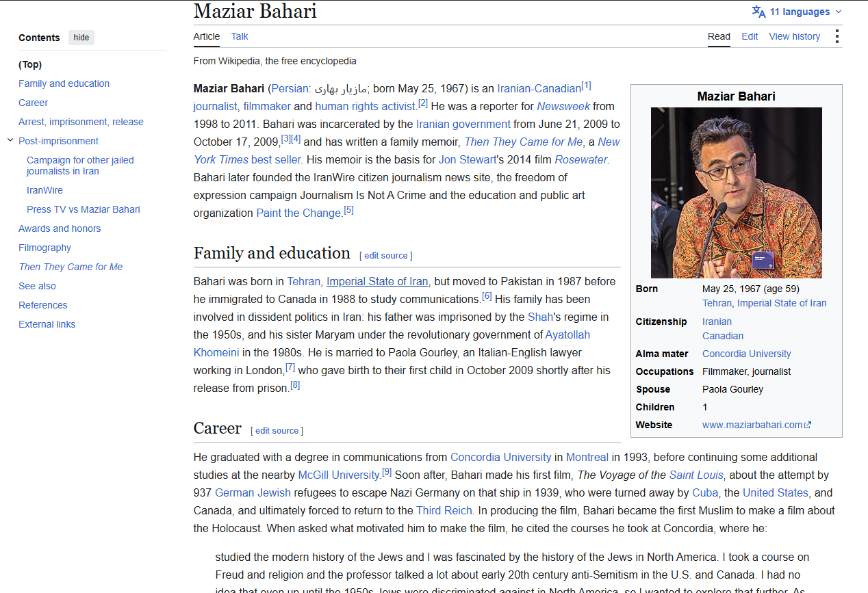The height and width of the screenshot is (593, 868).
Task: Collapse the Post-imprisonment contents section
Action: [x=10, y=140]
